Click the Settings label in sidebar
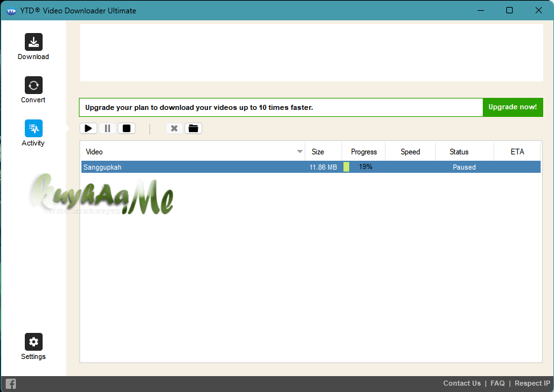The width and height of the screenshot is (554, 392). tap(33, 356)
